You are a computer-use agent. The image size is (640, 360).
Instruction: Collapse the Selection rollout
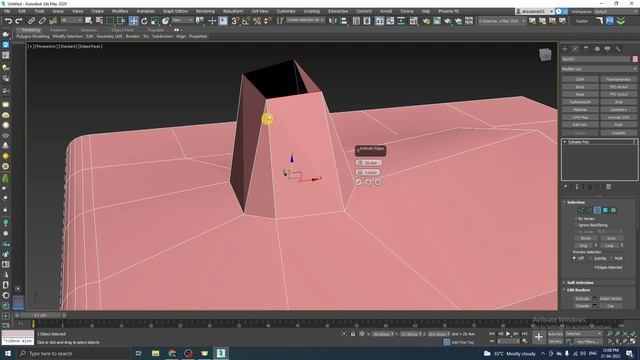[576, 202]
